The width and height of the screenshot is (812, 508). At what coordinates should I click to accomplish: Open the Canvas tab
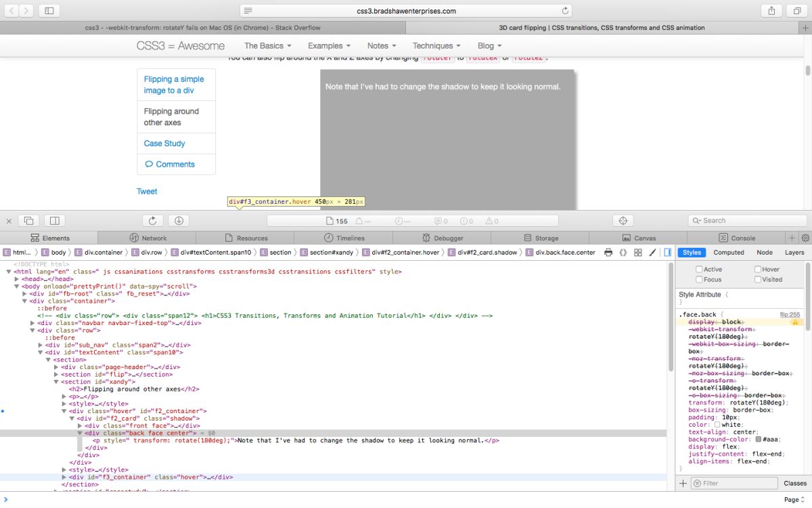638,238
